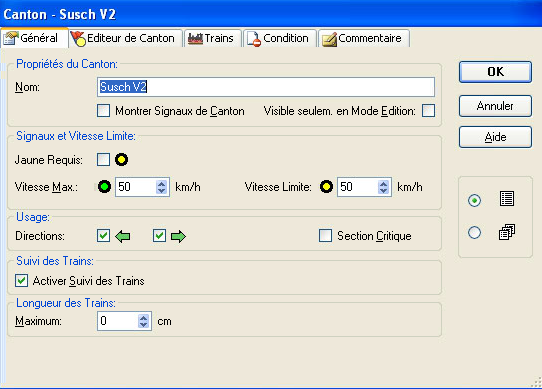542x389 pixels.
Task: Click the green left arrow direction icon
Action: click(123, 237)
